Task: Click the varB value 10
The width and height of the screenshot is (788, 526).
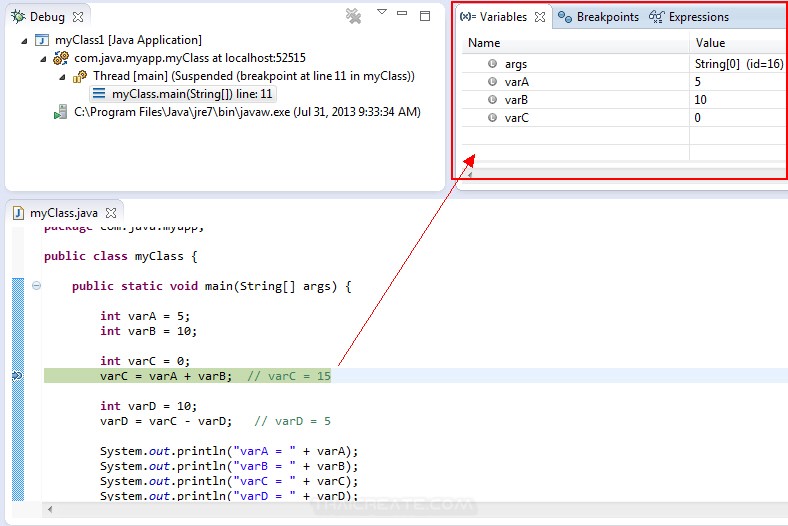Action: tap(701, 100)
